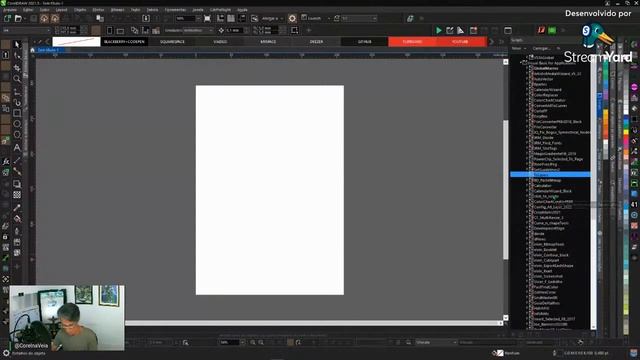The height and width of the screenshot is (360, 640).
Task: Click the red color tab left of YOUTUBE
Action: tap(412, 42)
